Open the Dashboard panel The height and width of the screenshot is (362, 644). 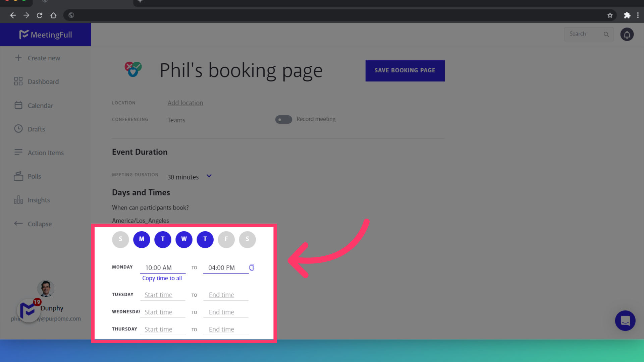point(43,81)
